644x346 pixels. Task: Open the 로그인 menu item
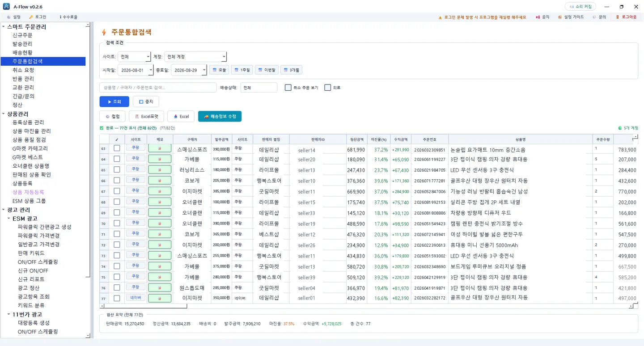(x=38, y=17)
